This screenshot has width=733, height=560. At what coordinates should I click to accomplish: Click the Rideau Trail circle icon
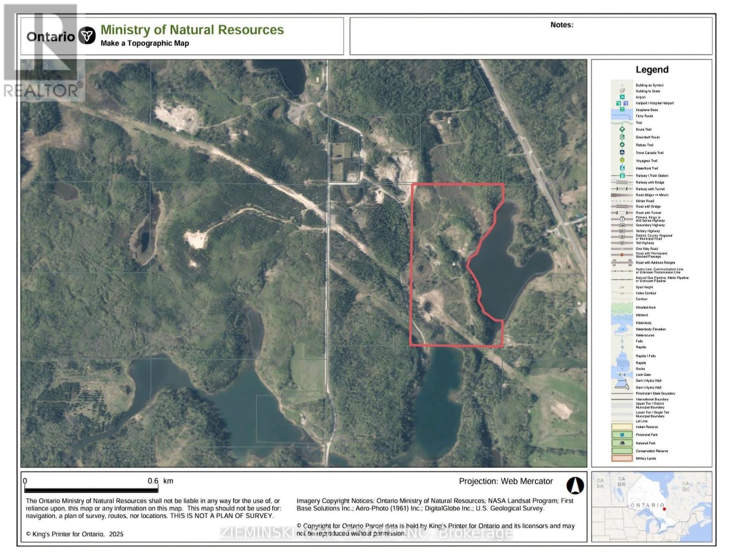coord(622,145)
